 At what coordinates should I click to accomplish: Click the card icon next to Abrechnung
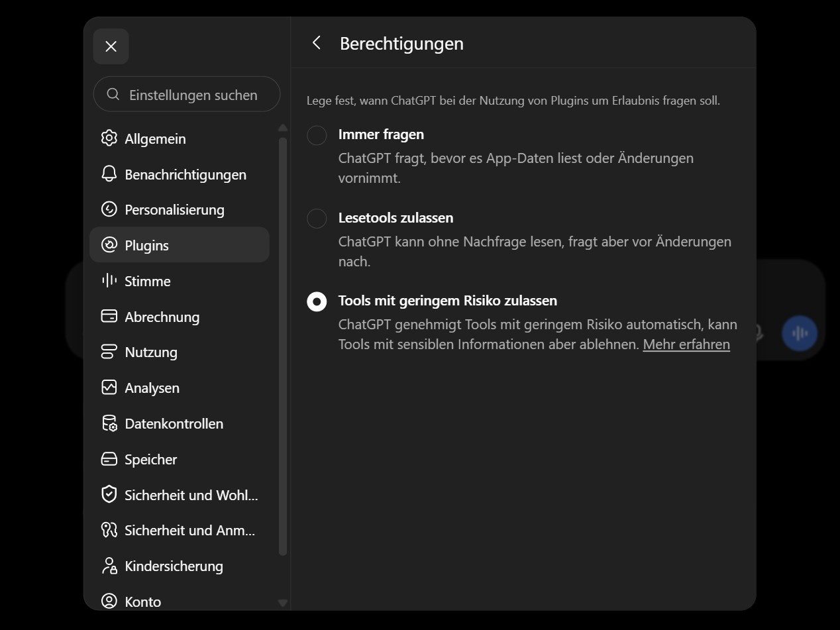[x=109, y=316]
